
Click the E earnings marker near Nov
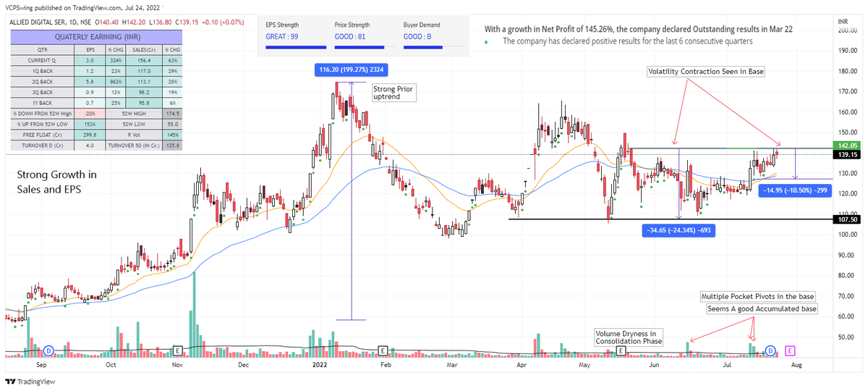pos(177,350)
